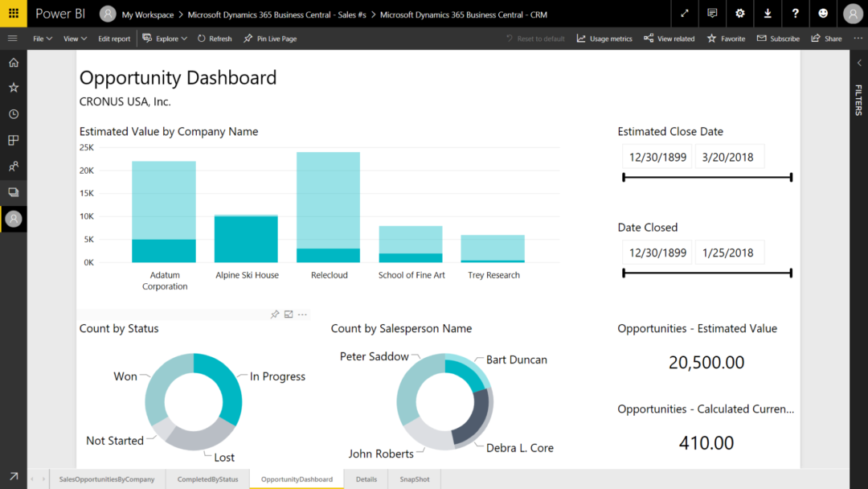Open Usage metrics for this report

604,38
